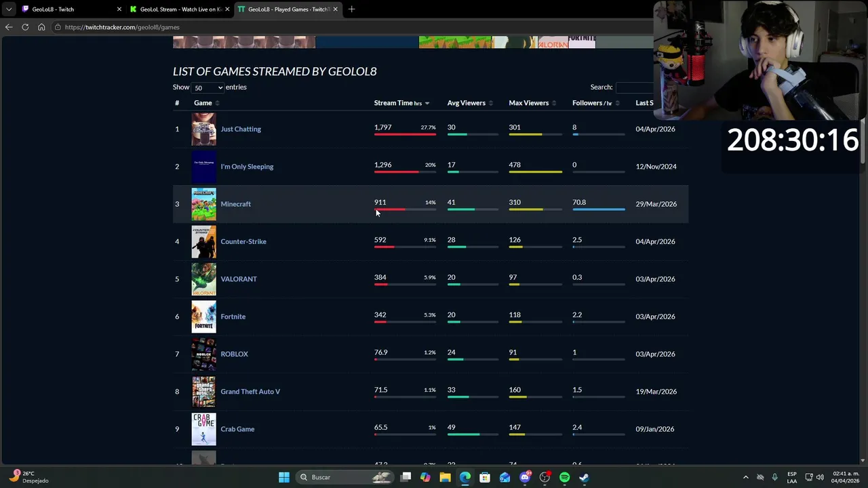Open OBS Studio from the taskbar
This screenshot has width=868, height=488.
545,477
